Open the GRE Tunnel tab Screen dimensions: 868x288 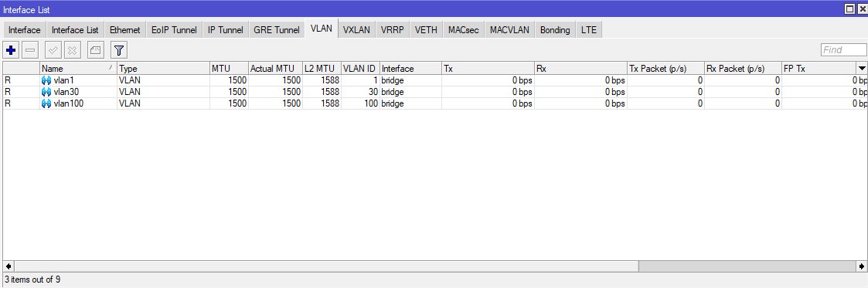tap(276, 30)
